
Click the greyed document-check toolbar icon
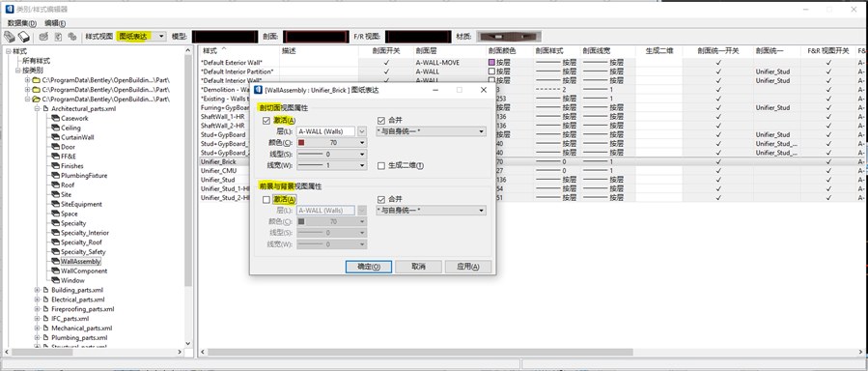(58, 37)
